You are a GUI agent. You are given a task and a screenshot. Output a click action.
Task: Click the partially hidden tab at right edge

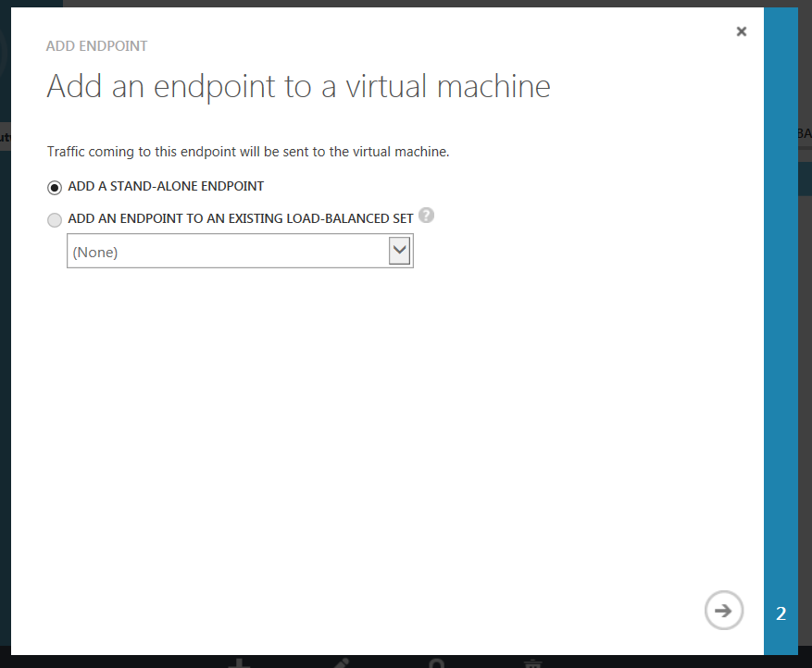point(804,134)
